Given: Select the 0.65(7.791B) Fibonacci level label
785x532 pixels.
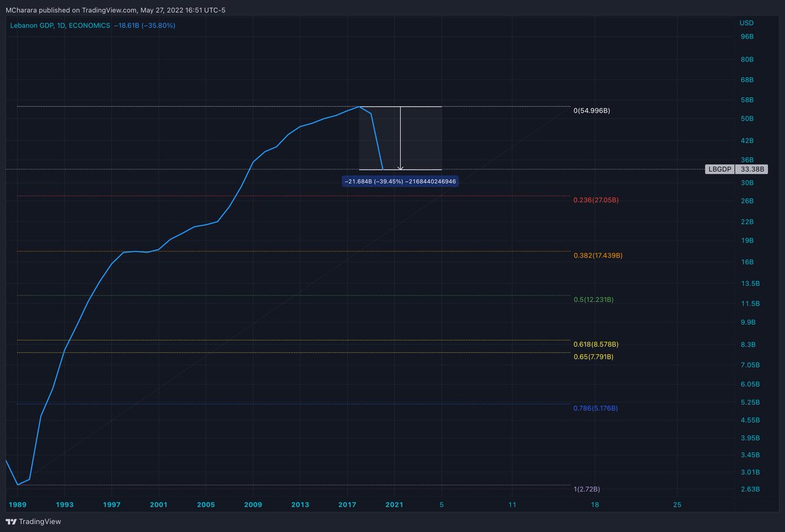Looking at the screenshot, I should click(593, 357).
